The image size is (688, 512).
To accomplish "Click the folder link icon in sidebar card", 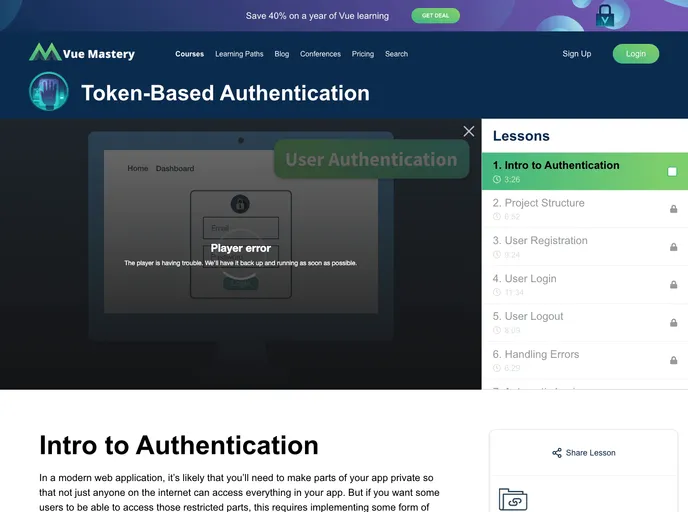I will coord(513,500).
